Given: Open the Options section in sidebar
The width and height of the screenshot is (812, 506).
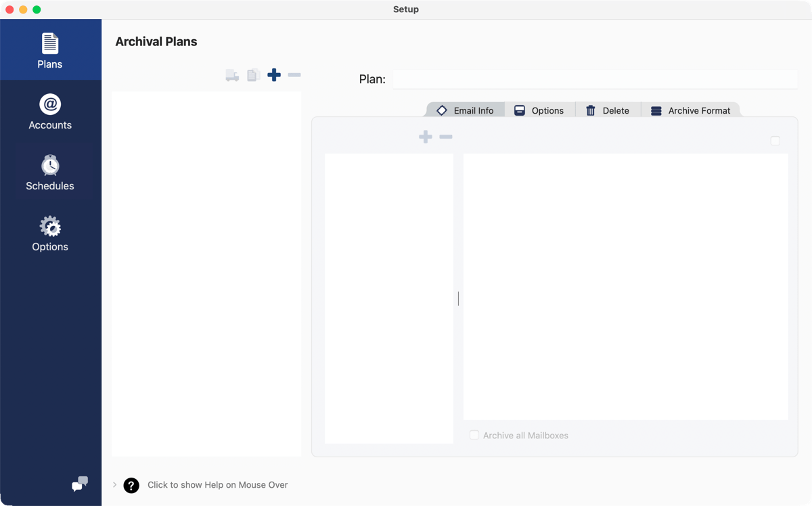Looking at the screenshot, I should click(49, 233).
